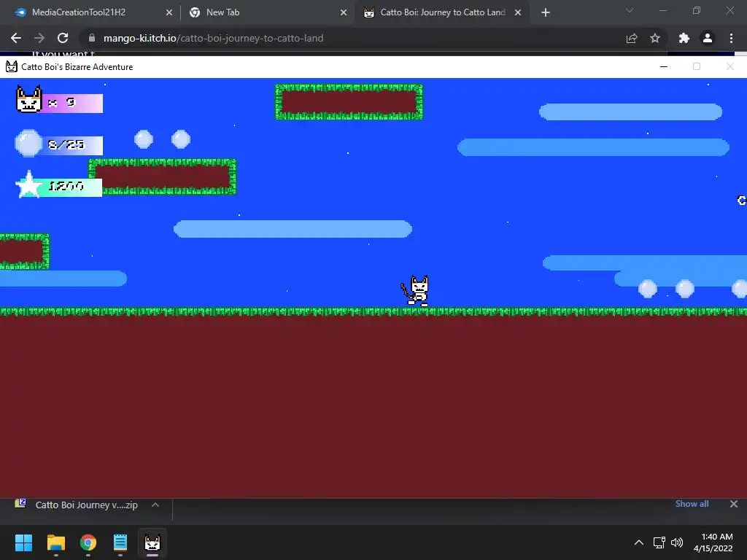
Task: Close the downloads bar
Action: pos(734,504)
